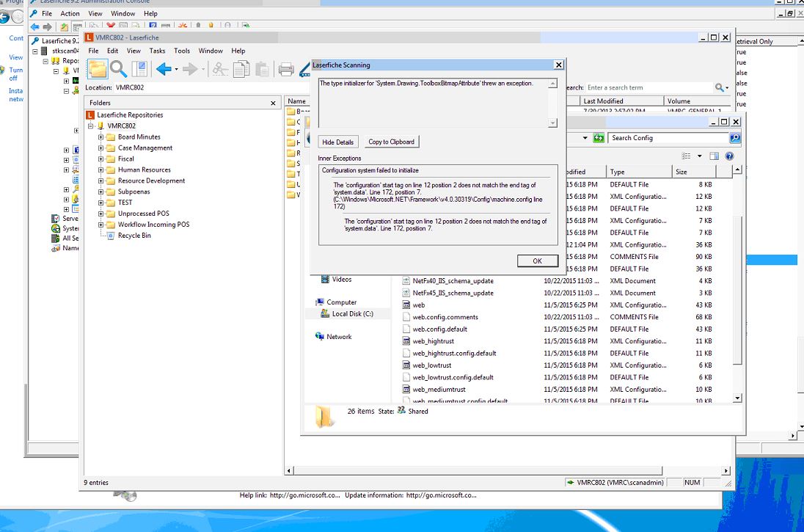Open the search magnifier tool
Image resolution: width=804 pixels, height=532 pixels.
click(x=118, y=70)
